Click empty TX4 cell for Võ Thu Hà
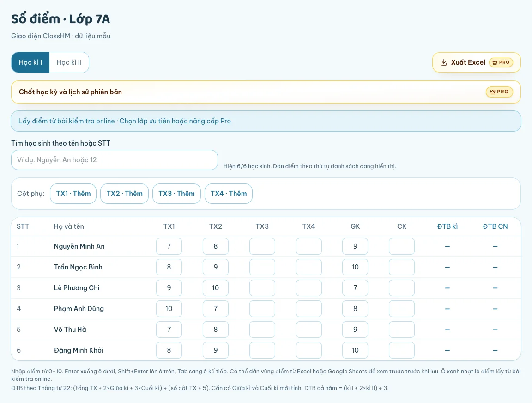The image size is (532, 403). point(309,330)
